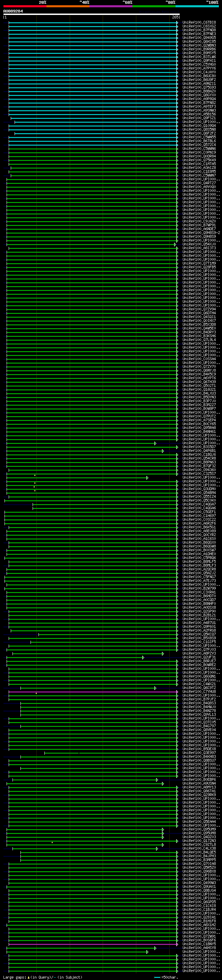
Task: Open hit UniRef100_Q2WBN3
Action: pyautogui.click(x=199, y=45)
